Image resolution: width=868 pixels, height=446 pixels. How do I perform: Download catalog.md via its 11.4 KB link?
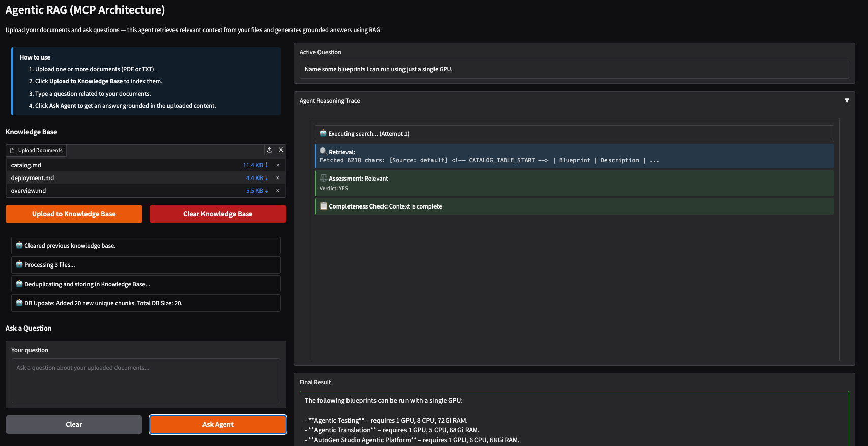click(255, 165)
